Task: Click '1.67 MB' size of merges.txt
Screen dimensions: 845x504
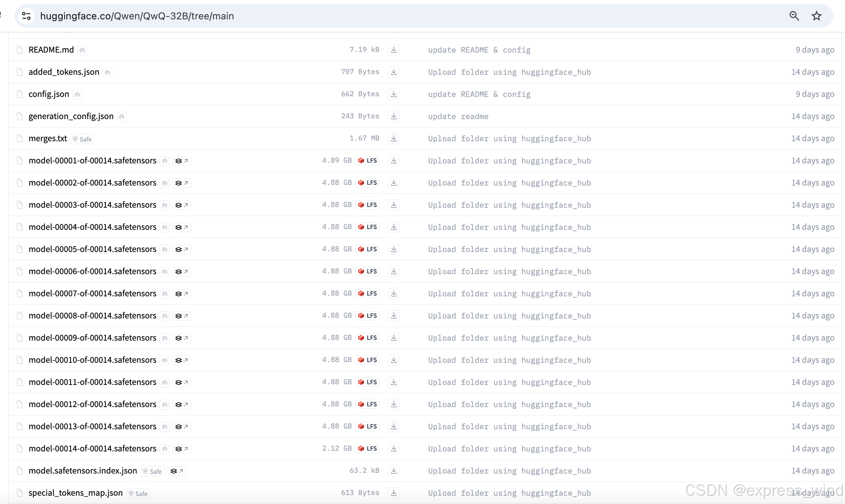Action: (x=364, y=138)
